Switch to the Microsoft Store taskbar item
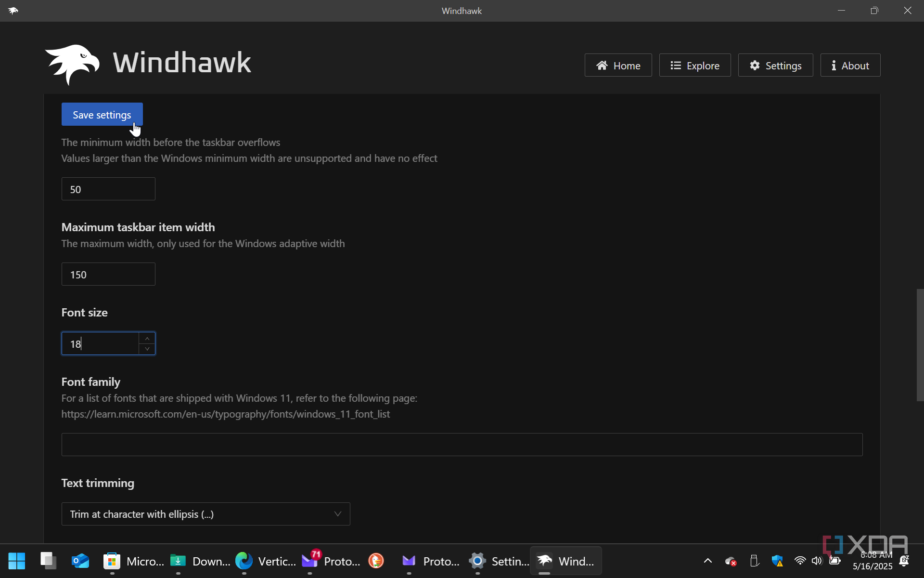The width and height of the screenshot is (924, 578). [133, 561]
